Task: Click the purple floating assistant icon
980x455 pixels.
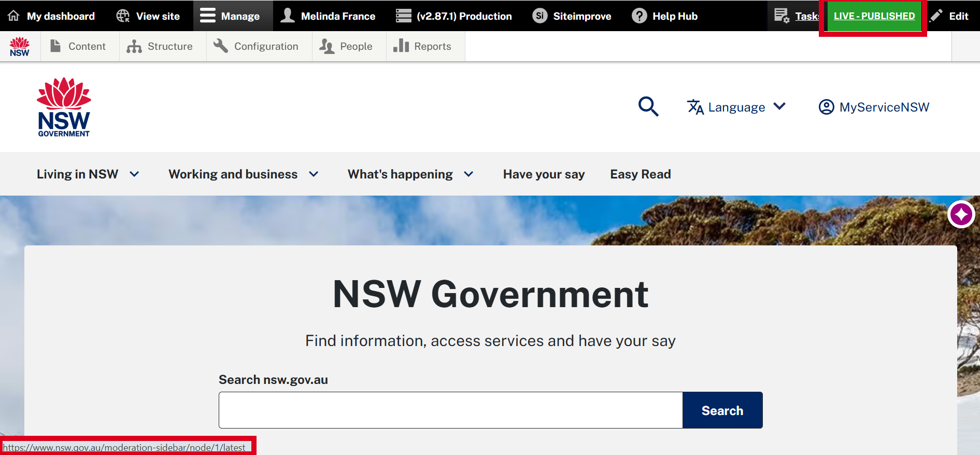Action: pyautogui.click(x=961, y=214)
